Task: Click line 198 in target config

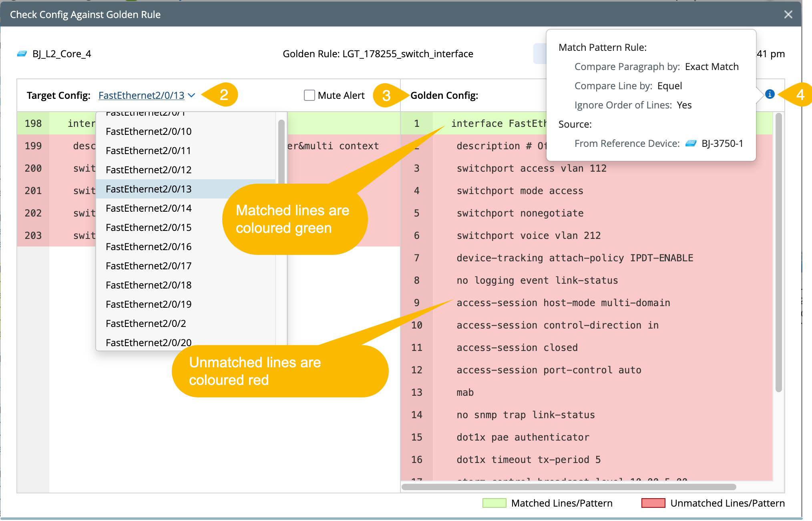Action: tap(33, 123)
